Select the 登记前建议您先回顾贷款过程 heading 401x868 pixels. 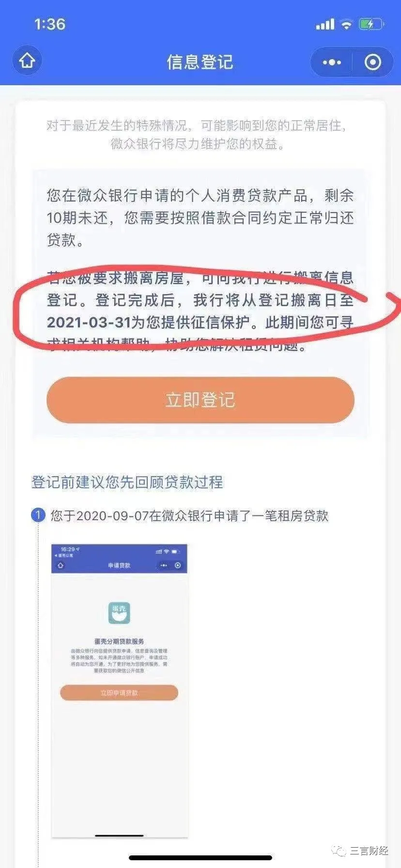tap(127, 482)
